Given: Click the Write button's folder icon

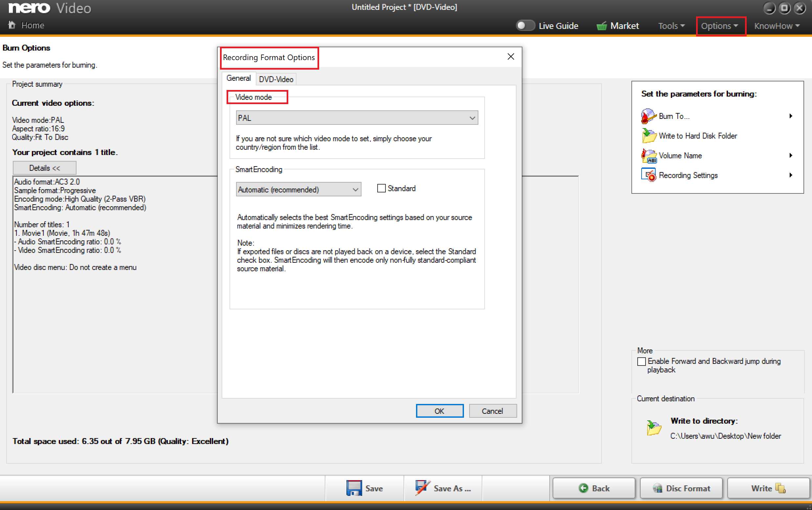Looking at the screenshot, I should pos(780,488).
